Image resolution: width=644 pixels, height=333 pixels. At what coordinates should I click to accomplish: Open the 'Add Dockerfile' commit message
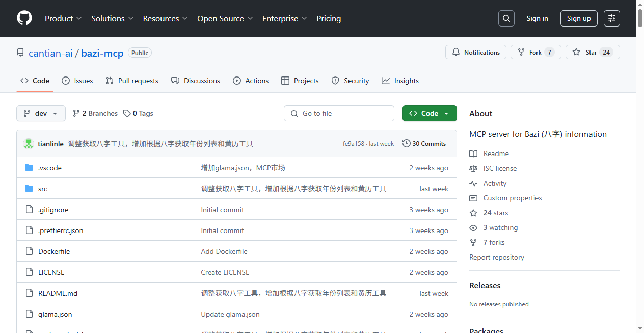[224, 251]
